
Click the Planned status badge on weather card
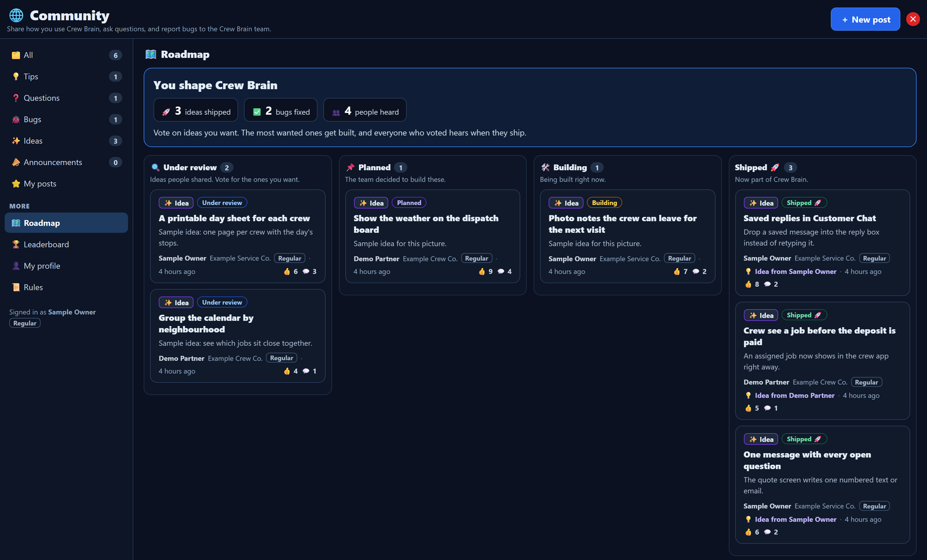click(409, 203)
